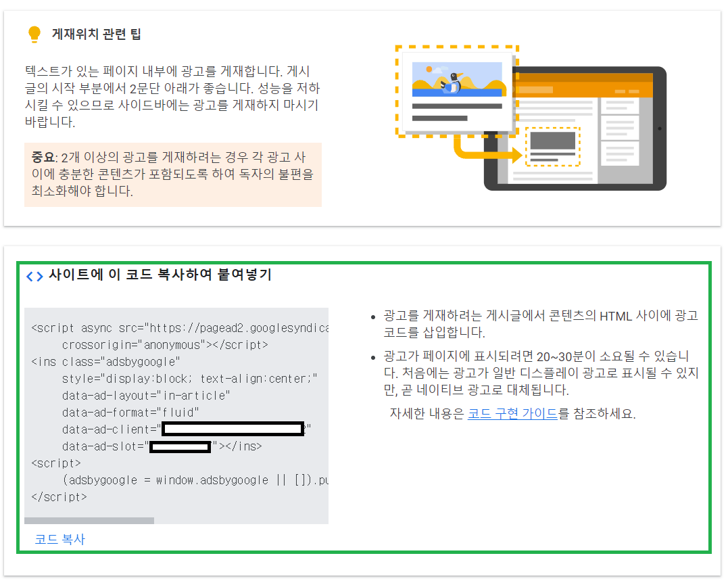Click the tablet's orange header bar
728x585 pixels.
point(575,87)
